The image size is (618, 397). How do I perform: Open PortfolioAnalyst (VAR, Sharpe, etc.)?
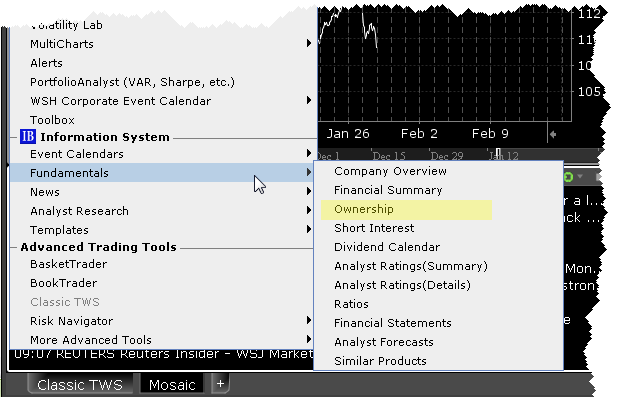pos(132,82)
